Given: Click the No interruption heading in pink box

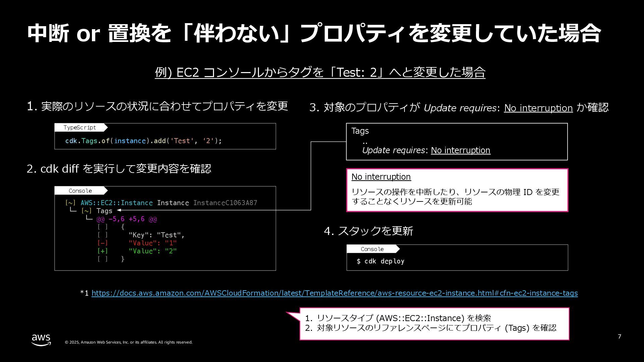Looking at the screenshot, I should pos(381,177).
